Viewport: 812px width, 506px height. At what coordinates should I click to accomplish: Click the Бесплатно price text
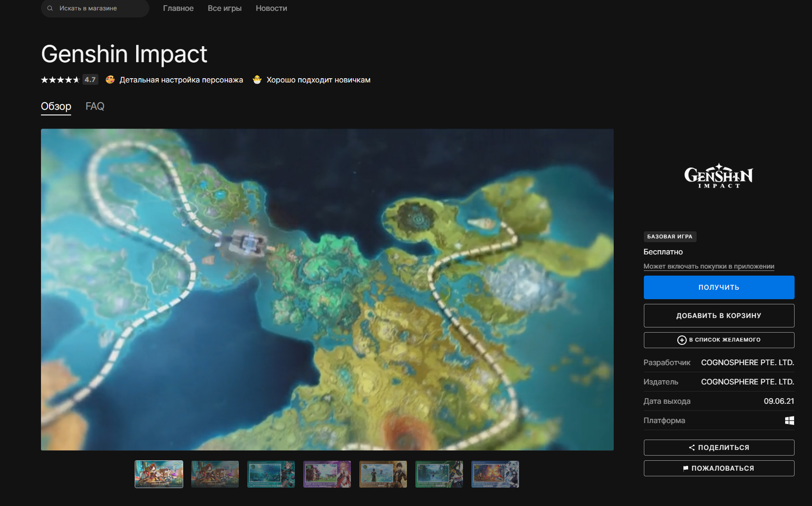[x=663, y=252]
